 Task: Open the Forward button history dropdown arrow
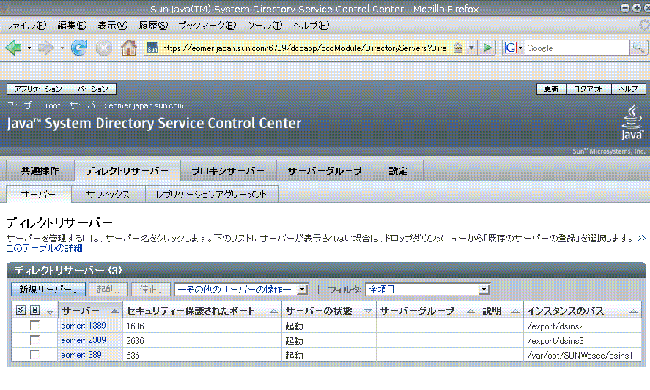click(62, 48)
